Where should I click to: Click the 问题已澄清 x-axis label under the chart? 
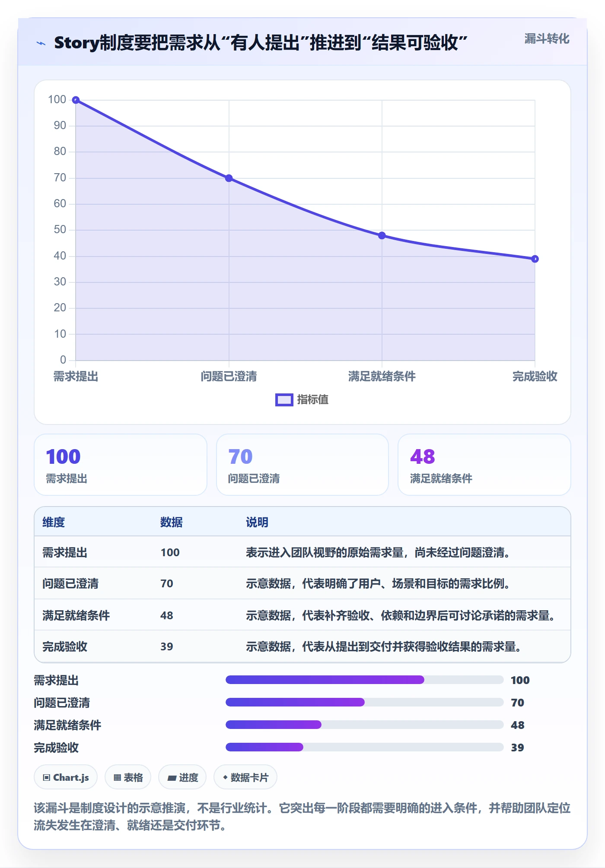[229, 377]
